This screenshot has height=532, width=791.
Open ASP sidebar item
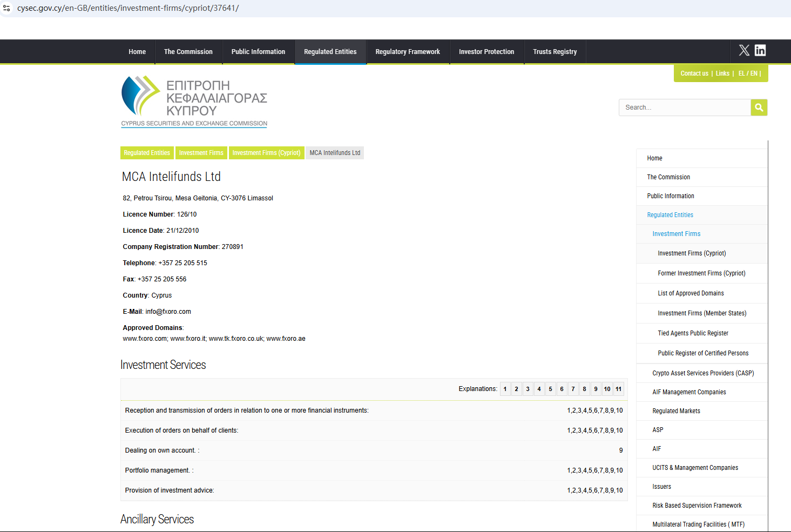click(x=702, y=430)
